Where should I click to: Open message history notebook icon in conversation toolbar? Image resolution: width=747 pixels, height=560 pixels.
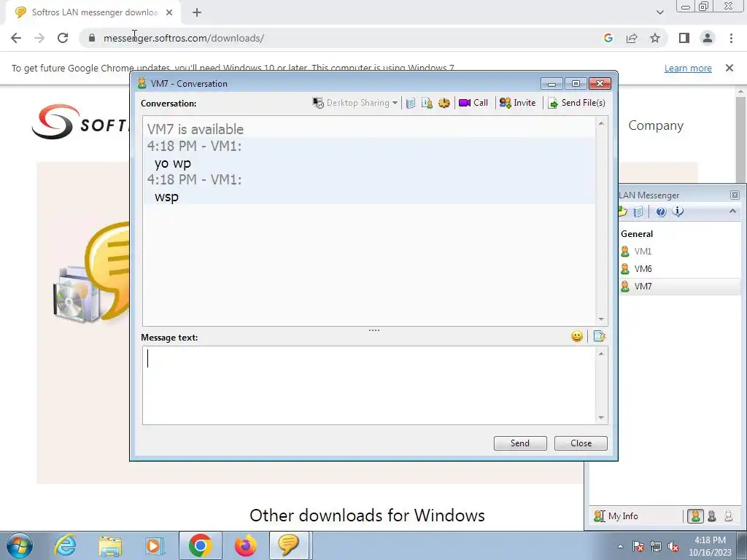coord(411,103)
